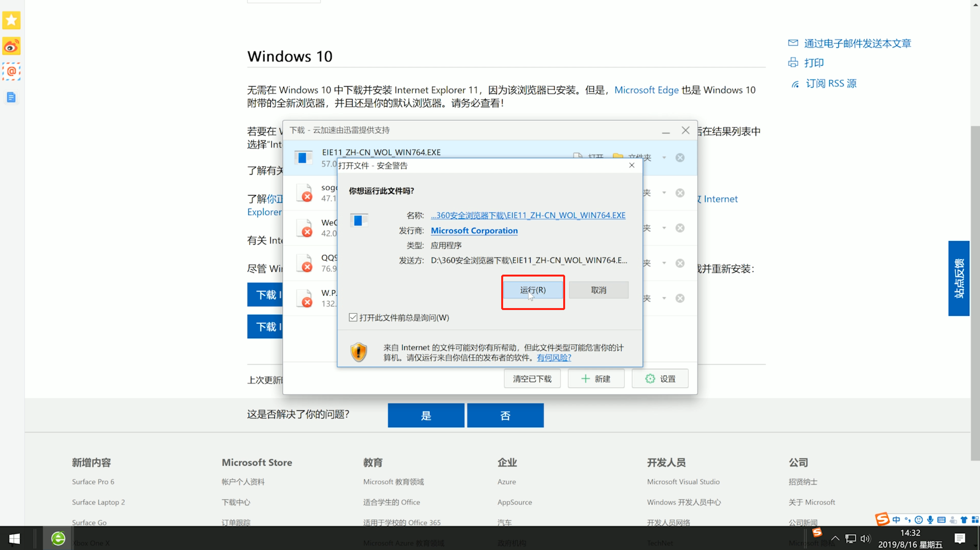
Task: Remove the sogou download entry
Action: click(x=680, y=193)
